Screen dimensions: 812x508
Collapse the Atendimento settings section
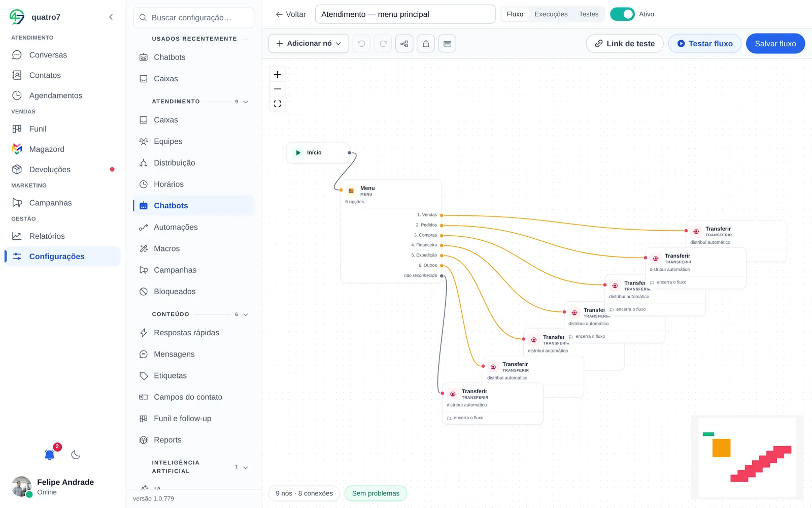pyautogui.click(x=246, y=102)
